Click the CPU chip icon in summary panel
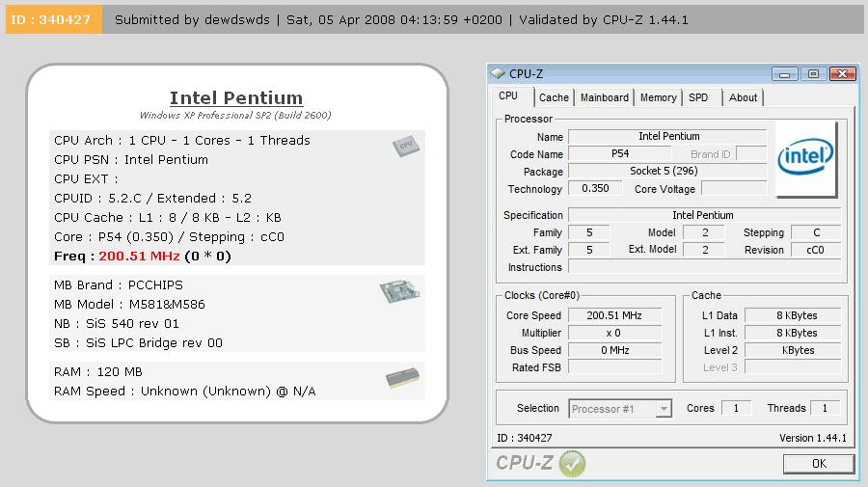The width and height of the screenshot is (868, 487). 406,147
